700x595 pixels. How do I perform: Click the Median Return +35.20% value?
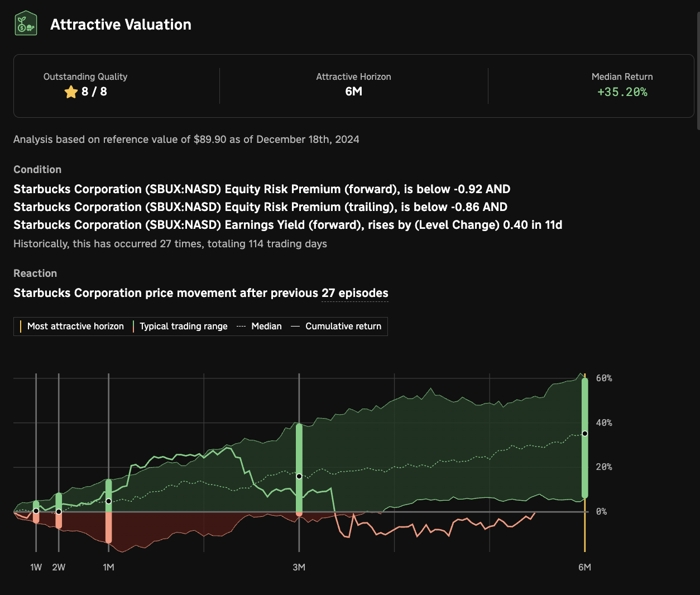(x=622, y=92)
